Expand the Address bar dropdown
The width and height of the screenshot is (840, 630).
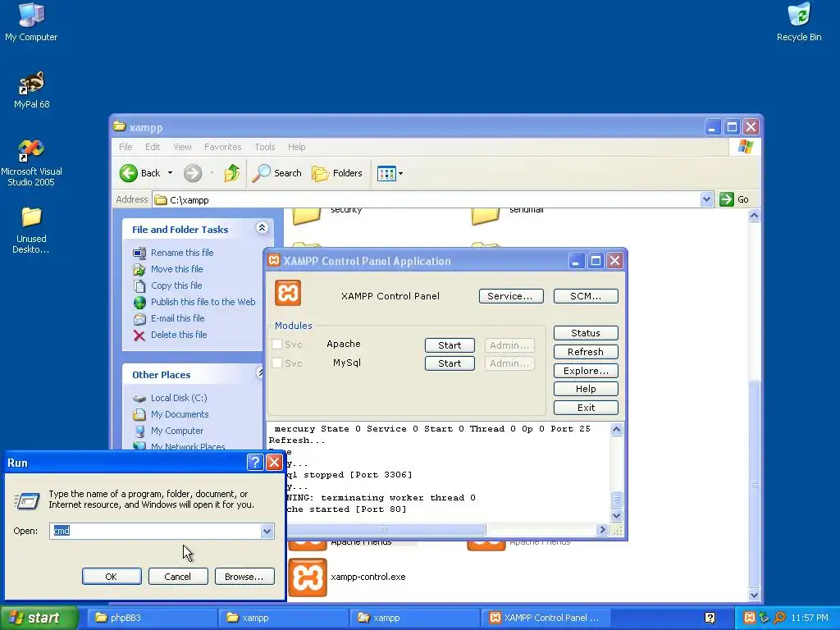point(706,199)
